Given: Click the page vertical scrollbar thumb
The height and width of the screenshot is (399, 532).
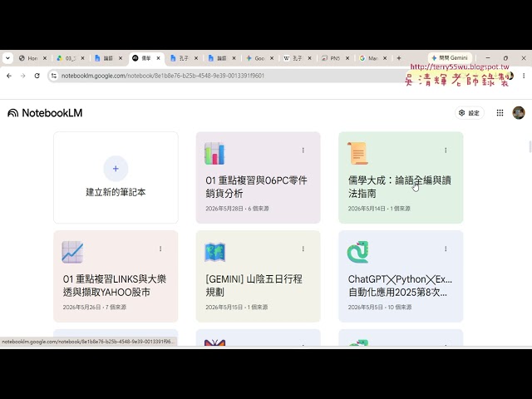Looking at the screenshot, I should coord(530,146).
